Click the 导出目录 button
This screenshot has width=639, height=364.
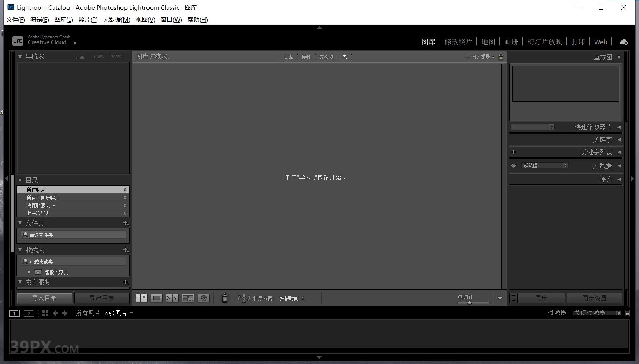102,298
